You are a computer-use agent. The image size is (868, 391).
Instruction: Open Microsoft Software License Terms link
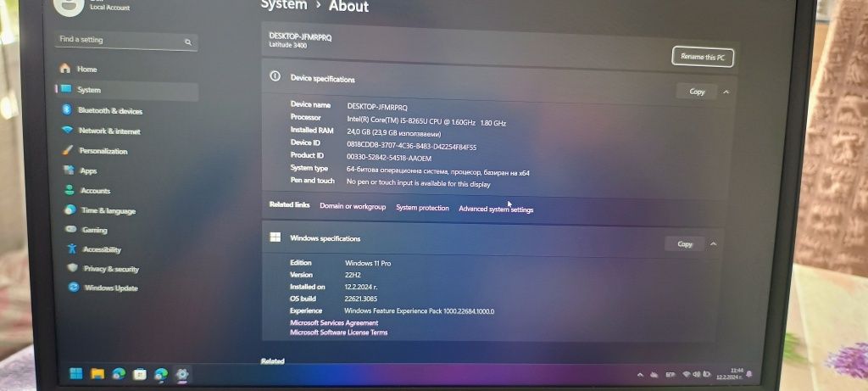(x=339, y=332)
